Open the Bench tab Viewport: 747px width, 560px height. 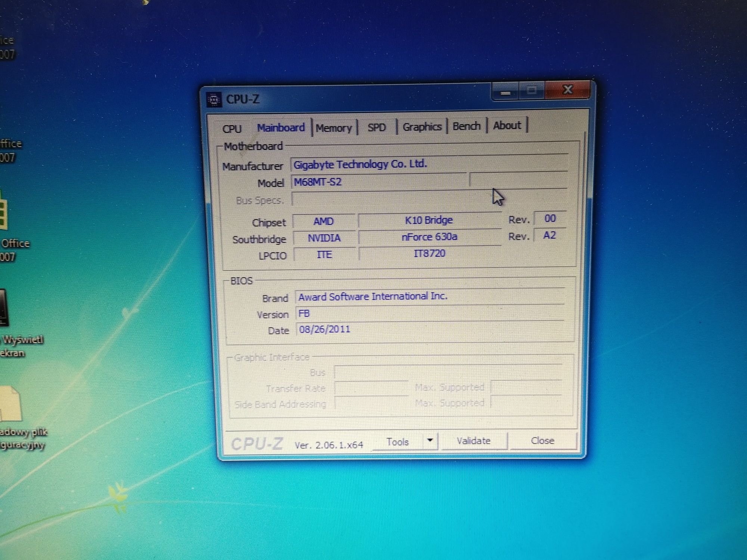pos(467,126)
